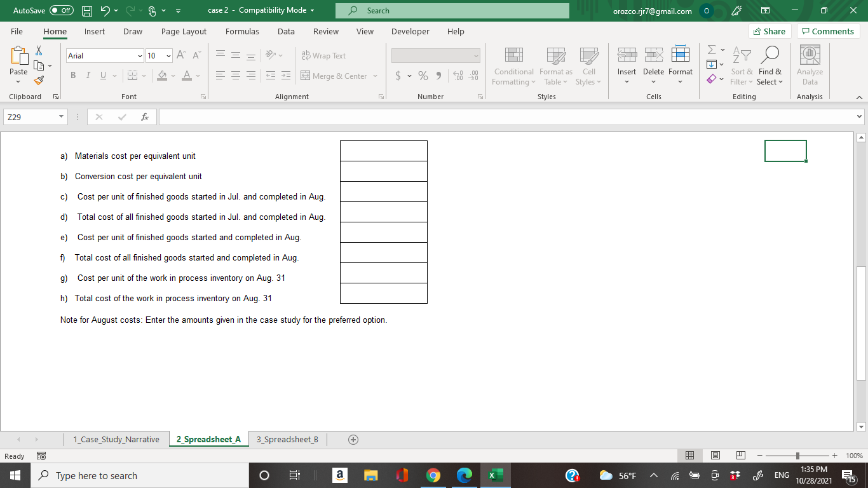868x488 pixels.
Task: Click the Clear eraser icon
Action: [712, 79]
